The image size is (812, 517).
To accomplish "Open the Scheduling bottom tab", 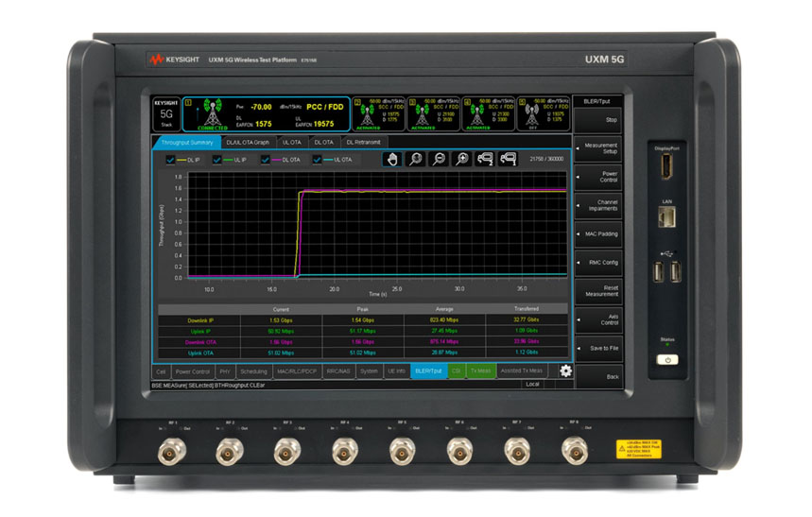I will click(x=253, y=371).
